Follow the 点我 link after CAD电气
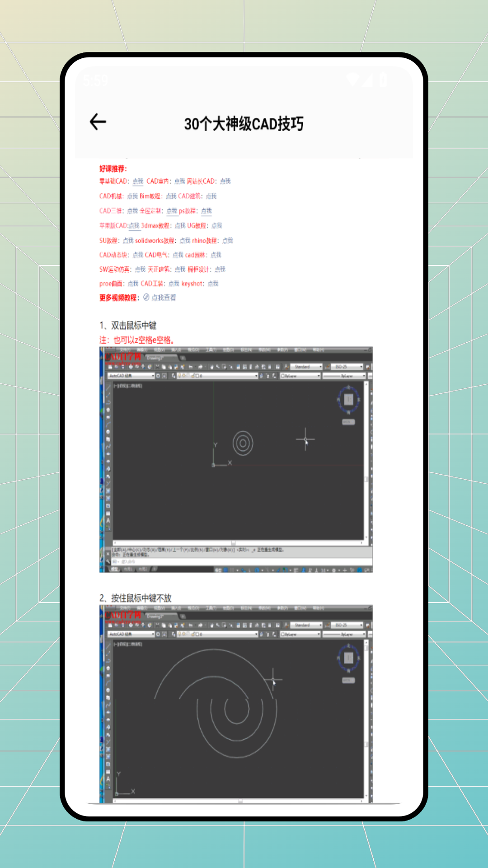 tap(178, 255)
